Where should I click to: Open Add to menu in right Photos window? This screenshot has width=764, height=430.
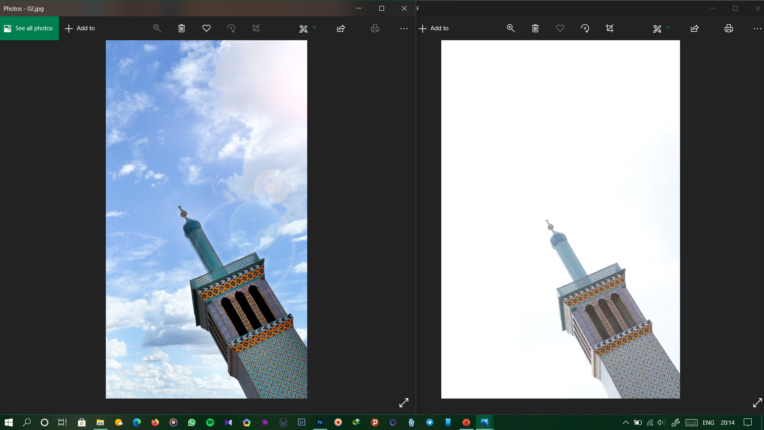[x=434, y=28]
